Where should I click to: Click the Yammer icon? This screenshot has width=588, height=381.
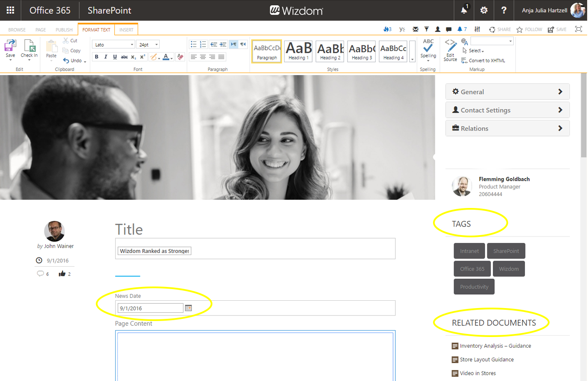402,29
